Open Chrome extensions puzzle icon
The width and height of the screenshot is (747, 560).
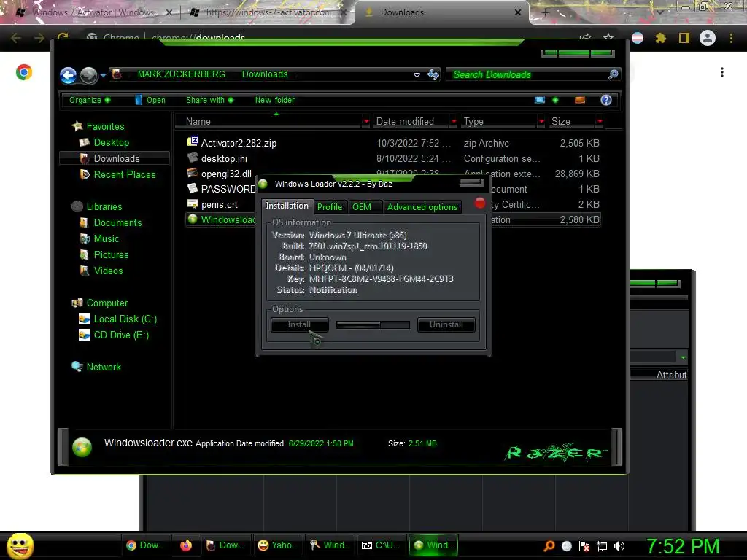pyautogui.click(x=661, y=38)
